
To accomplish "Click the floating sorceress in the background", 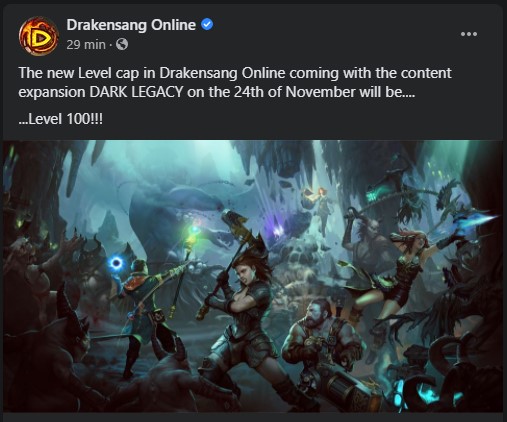I will (321, 208).
